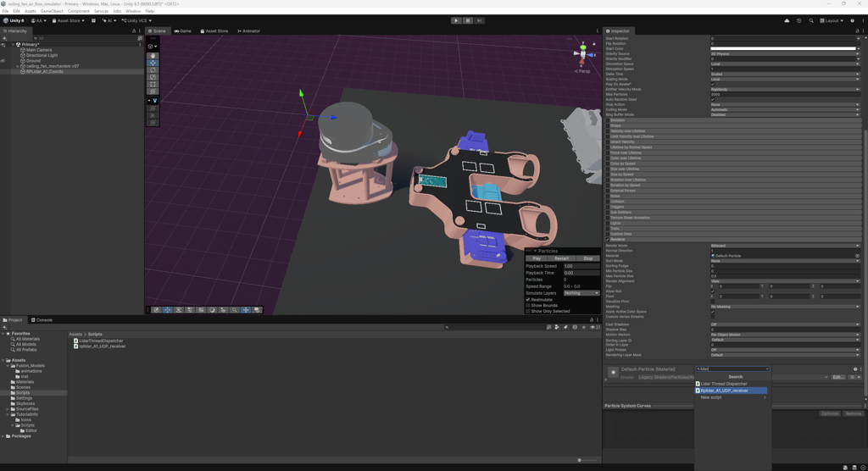The width and height of the screenshot is (868, 471).
Task: Toggle Allow Roll checkbox
Action: tap(712, 291)
